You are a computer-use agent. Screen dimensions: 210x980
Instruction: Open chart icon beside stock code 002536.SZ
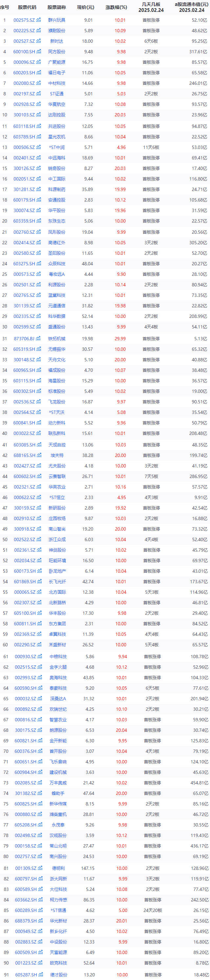[38, 402]
